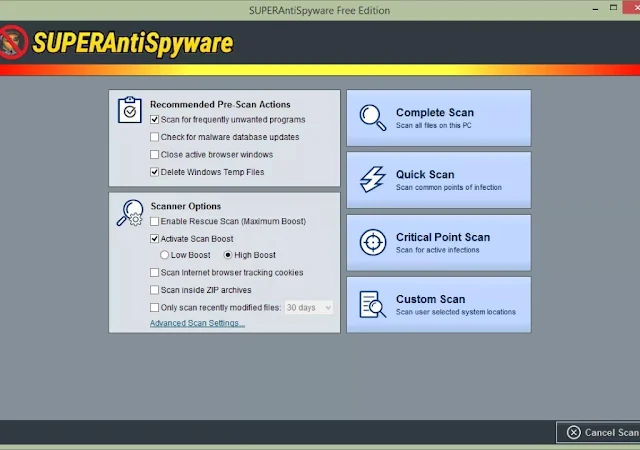The width and height of the screenshot is (640, 450).
Task: Click the SUPERAntiSpyware yellow logo text
Action: point(133,43)
